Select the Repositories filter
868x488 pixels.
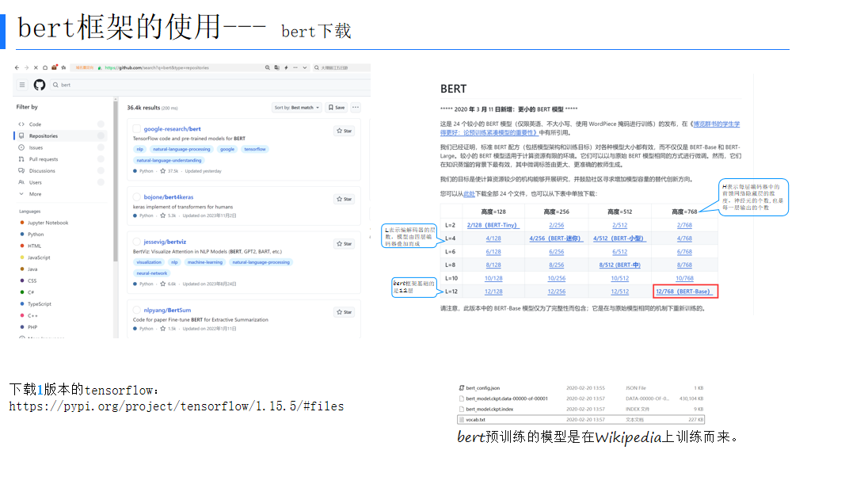click(x=61, y=135)
